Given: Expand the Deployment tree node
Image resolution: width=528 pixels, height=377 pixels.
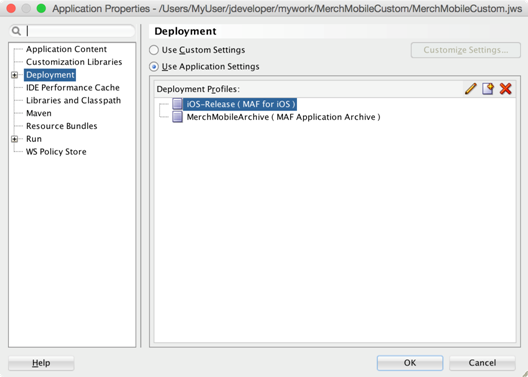Looking at the screenshot, I should [x=14, y=75].
